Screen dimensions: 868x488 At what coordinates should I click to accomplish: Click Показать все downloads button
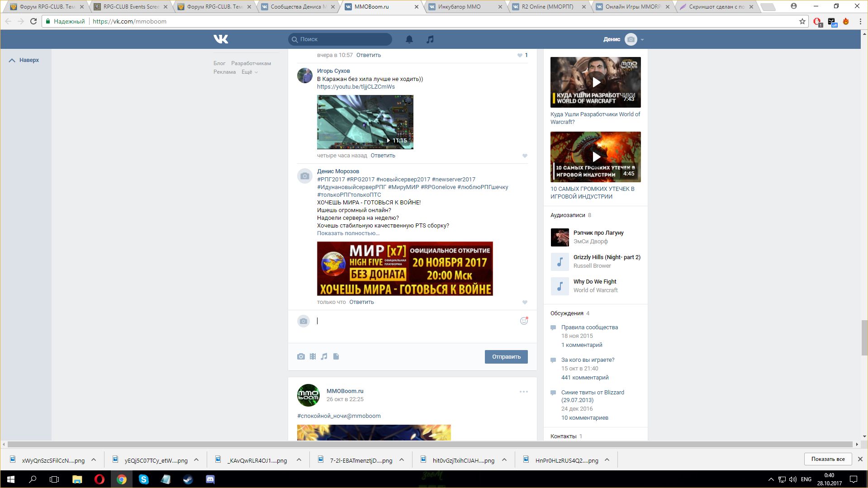point(828,459)
